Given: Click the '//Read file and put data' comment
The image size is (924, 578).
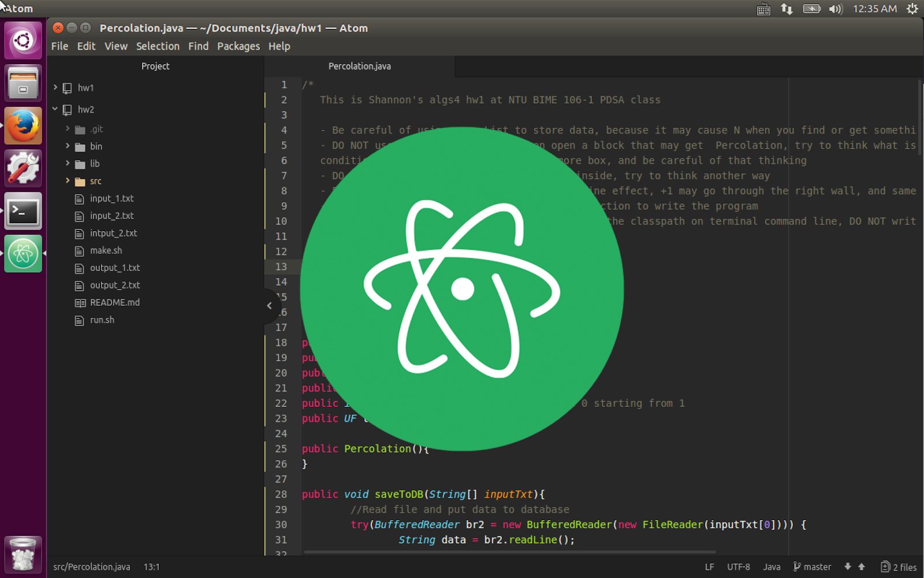Looking at the screenshot, I should point(460,509).
